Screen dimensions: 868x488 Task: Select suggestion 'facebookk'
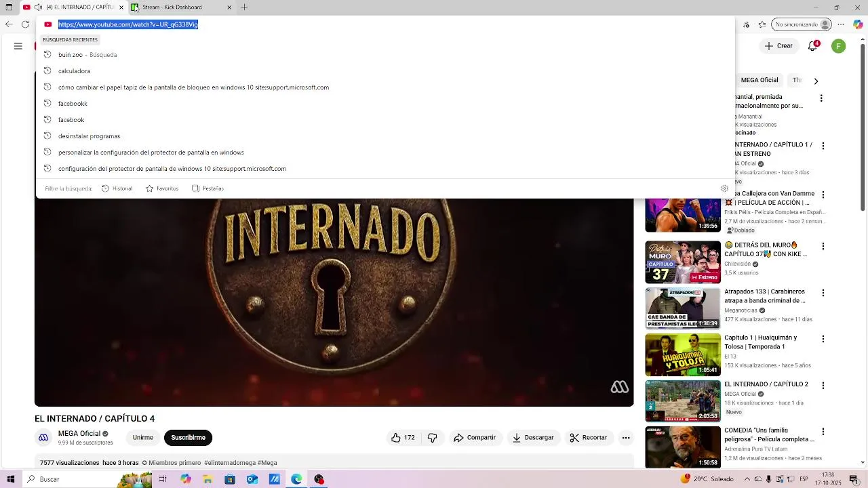click(385, 104)
